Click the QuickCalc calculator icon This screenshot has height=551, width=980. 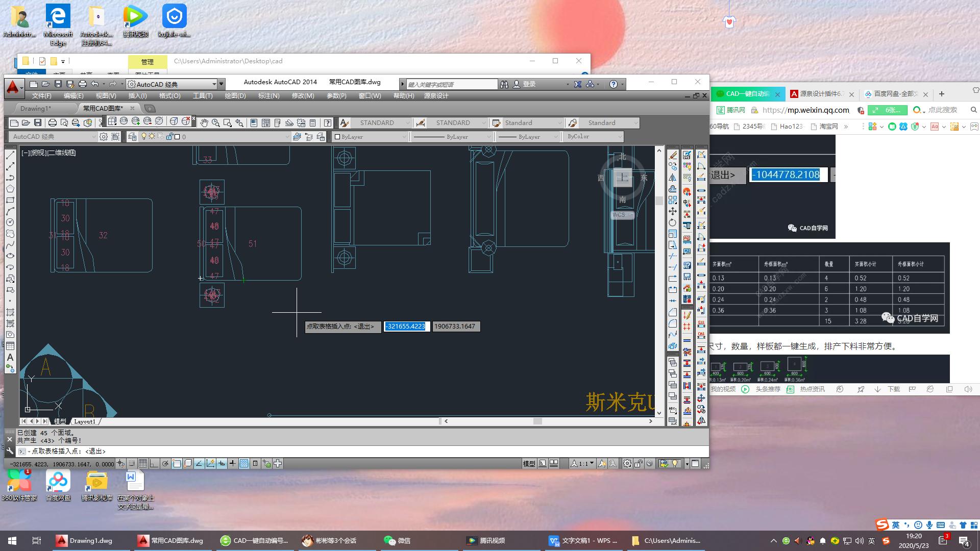[x=312, y=122]
